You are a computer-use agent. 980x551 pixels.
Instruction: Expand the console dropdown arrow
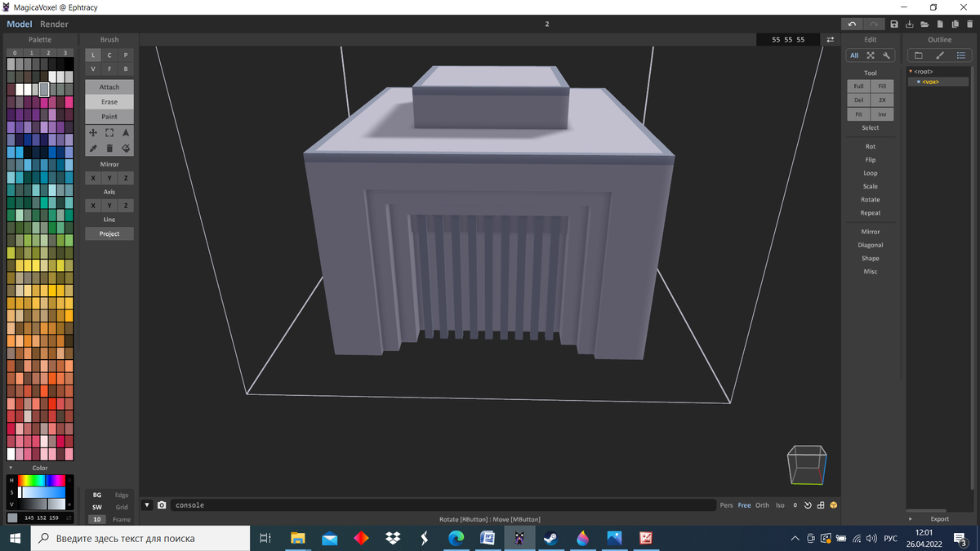tap(148, 505)
